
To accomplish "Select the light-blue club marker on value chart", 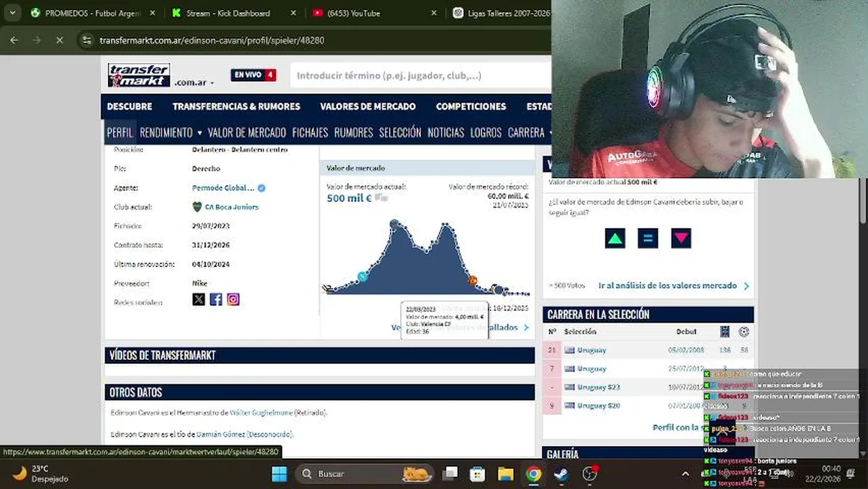I will 363,276.
